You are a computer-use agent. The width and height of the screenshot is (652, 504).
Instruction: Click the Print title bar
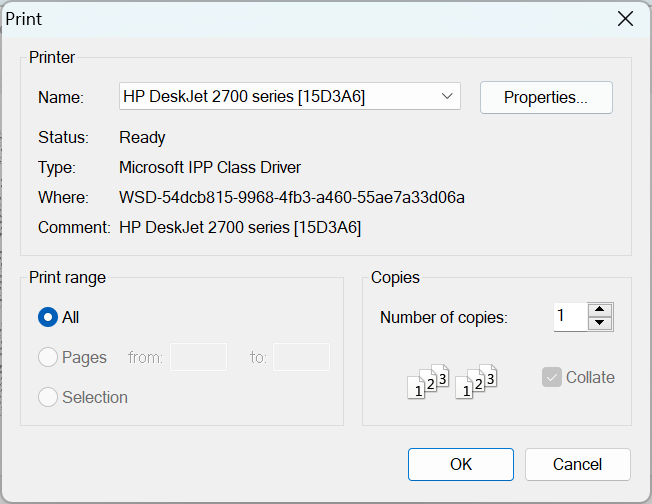coord(300,19)
